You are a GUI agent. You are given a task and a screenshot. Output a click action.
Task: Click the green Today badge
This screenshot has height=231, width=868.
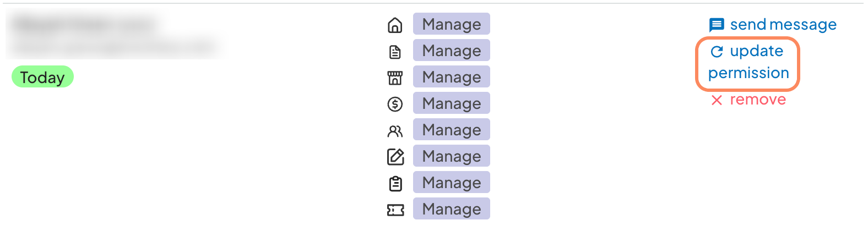point(42,77)
